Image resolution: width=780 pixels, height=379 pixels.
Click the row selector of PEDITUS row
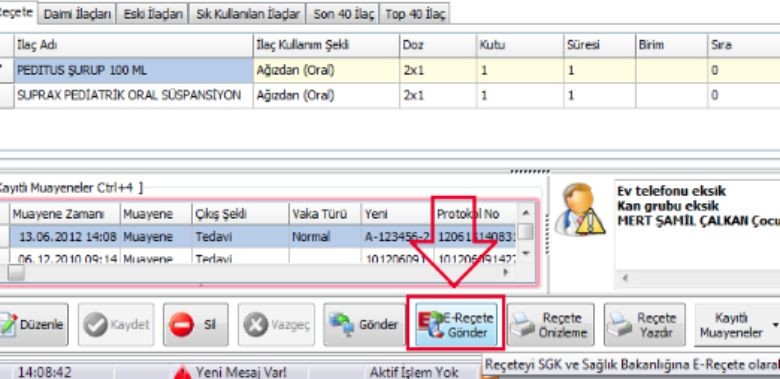pos(6,70)
